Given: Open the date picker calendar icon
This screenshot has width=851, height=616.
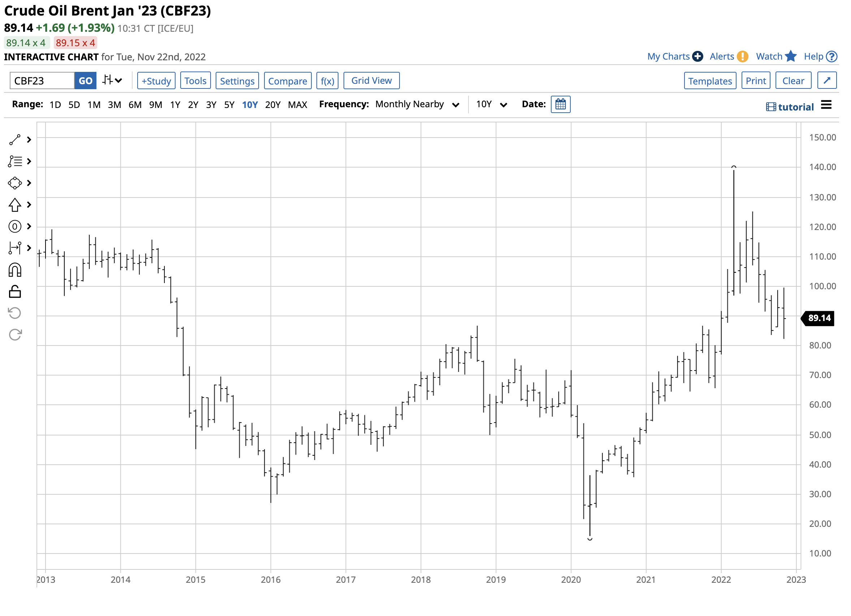Looking at the screenshot, I should tap(561, 105).
